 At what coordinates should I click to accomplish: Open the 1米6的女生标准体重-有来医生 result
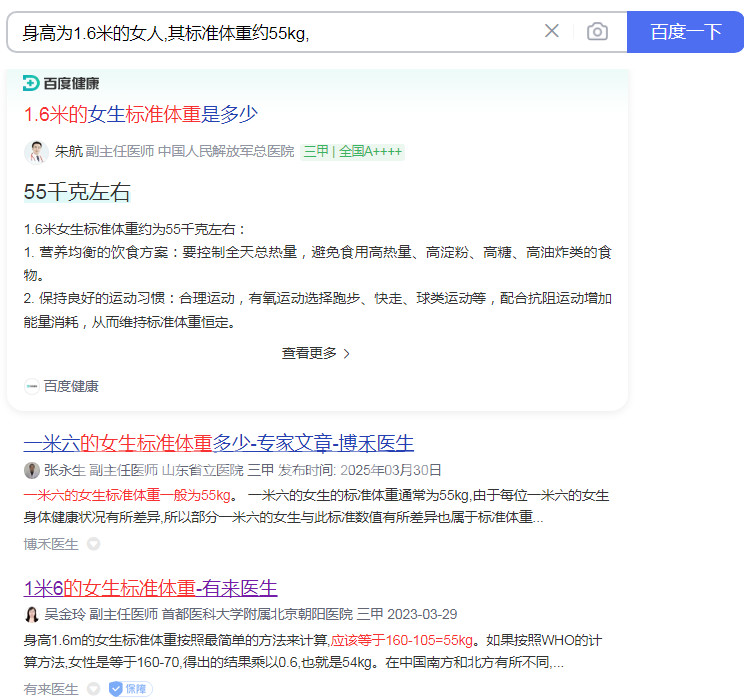click(x=150, y=587)
